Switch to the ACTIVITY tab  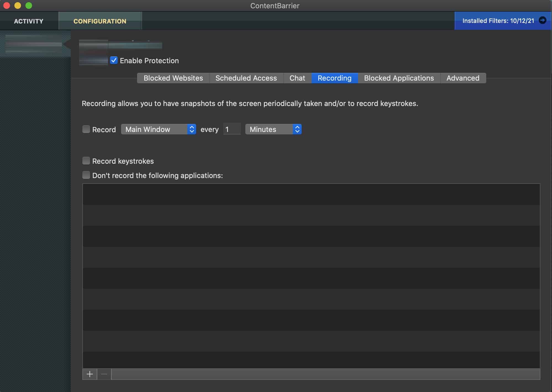[x=29, y=21]
